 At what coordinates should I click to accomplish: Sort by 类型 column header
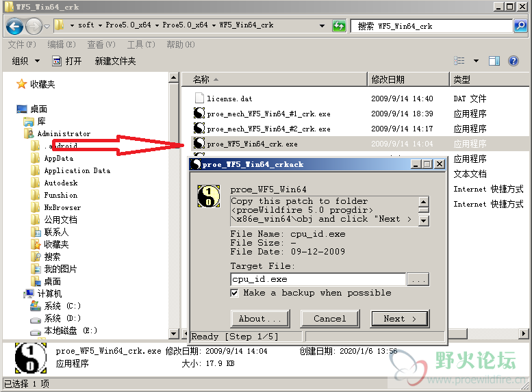tap(489, 79)
